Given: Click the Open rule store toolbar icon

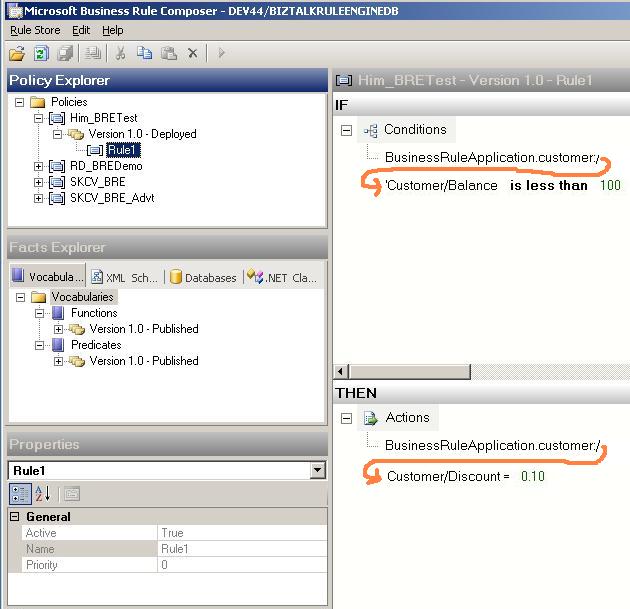Looking at the screenshot, I should click(x=17, y=53).
